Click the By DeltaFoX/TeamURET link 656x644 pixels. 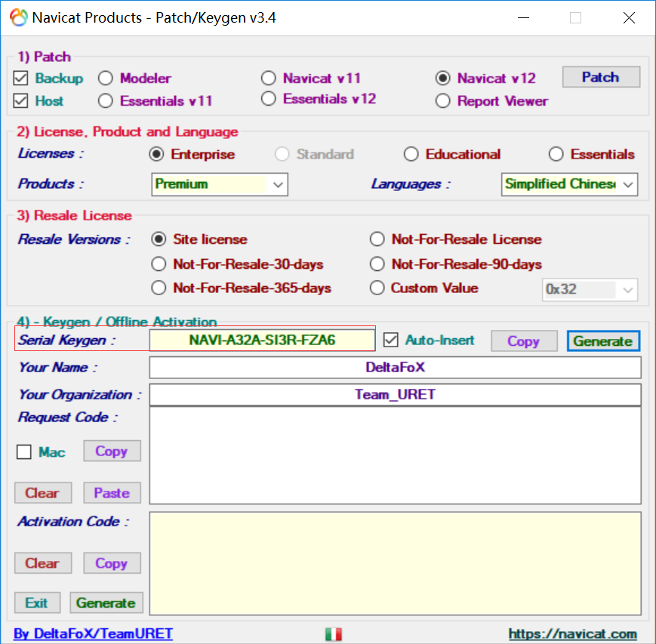(x=93, y=634)
